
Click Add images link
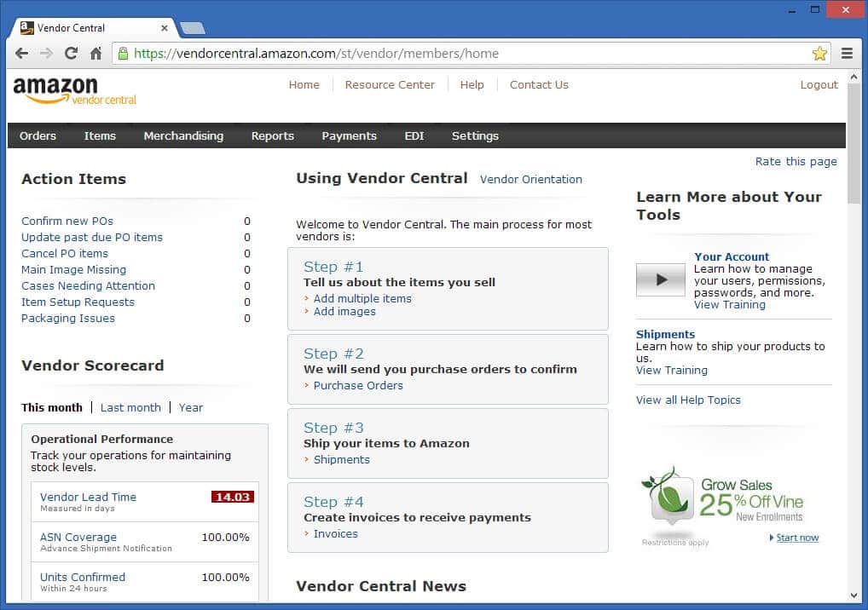pyautogui.click(x=344, y=312)
